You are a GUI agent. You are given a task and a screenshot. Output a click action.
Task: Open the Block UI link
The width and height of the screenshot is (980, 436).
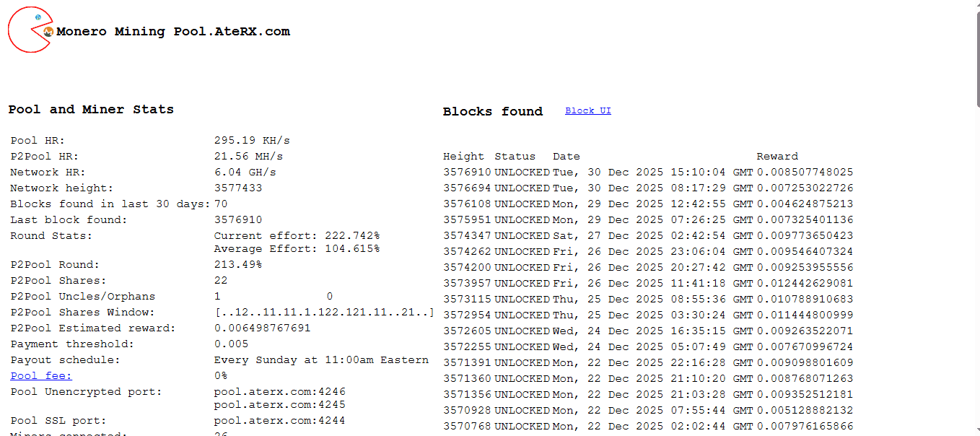pyautogui.click(x=587, y=110)
